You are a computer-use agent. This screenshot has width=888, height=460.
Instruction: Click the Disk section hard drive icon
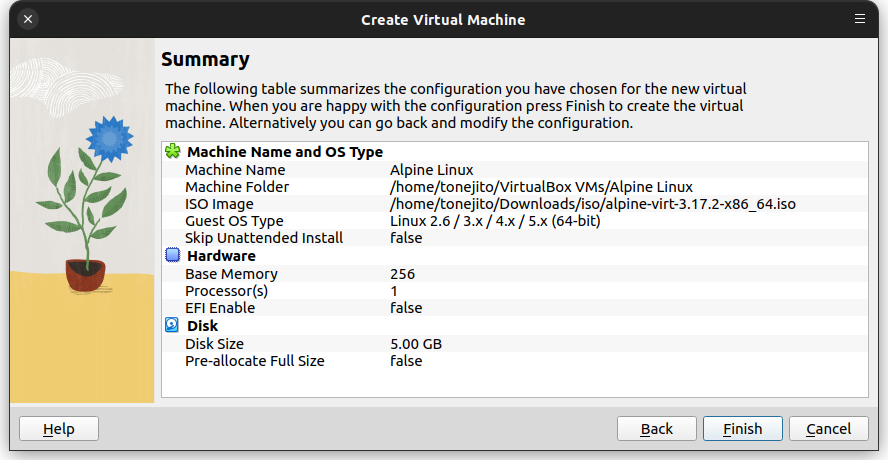click(172, 325)
